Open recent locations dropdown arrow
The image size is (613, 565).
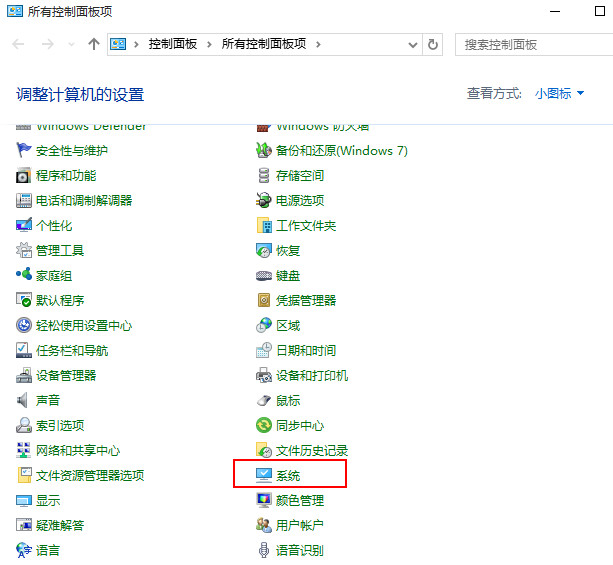point(71,45)
